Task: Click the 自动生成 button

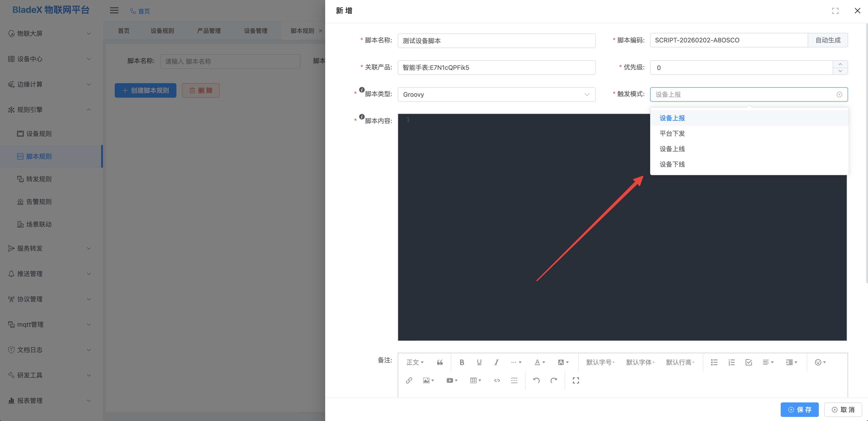Action: coord(828,40)
